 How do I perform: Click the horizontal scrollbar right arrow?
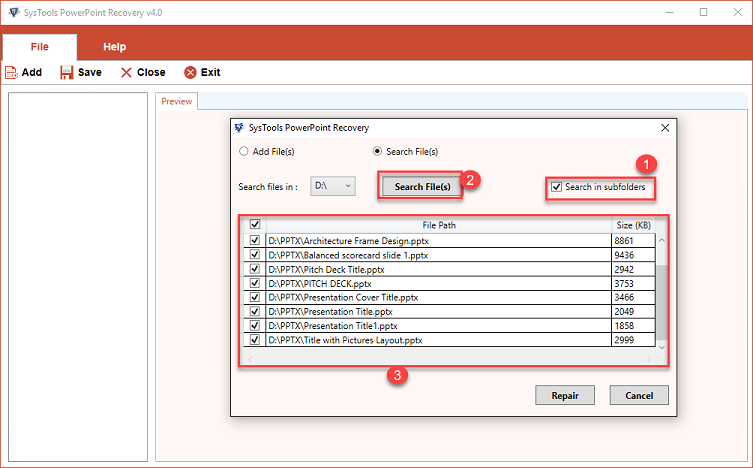pyautogui.click(x=649, y=359)
